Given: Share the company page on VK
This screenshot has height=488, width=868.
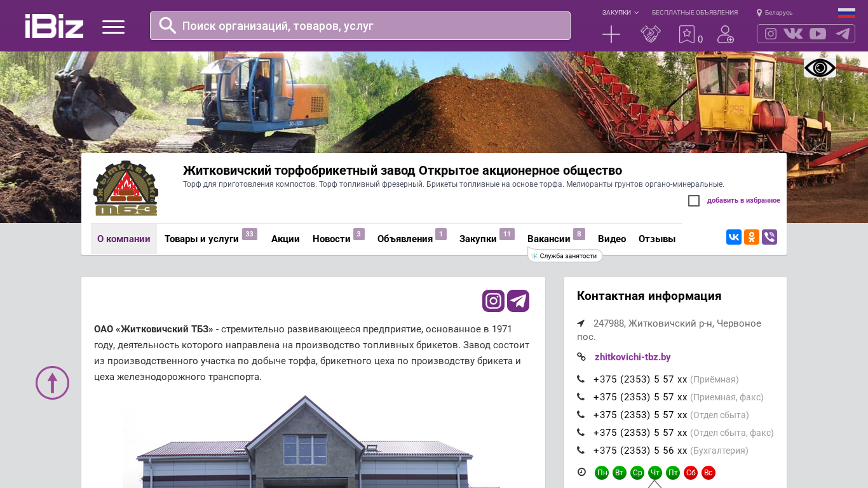Looking at the screenshot, I should click(x=734, y=237).
